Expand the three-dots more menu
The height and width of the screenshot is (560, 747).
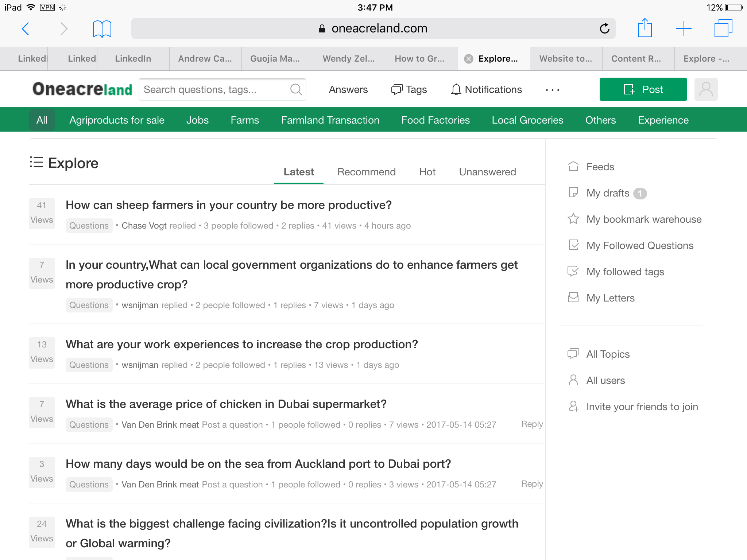(x=552, y=90)
